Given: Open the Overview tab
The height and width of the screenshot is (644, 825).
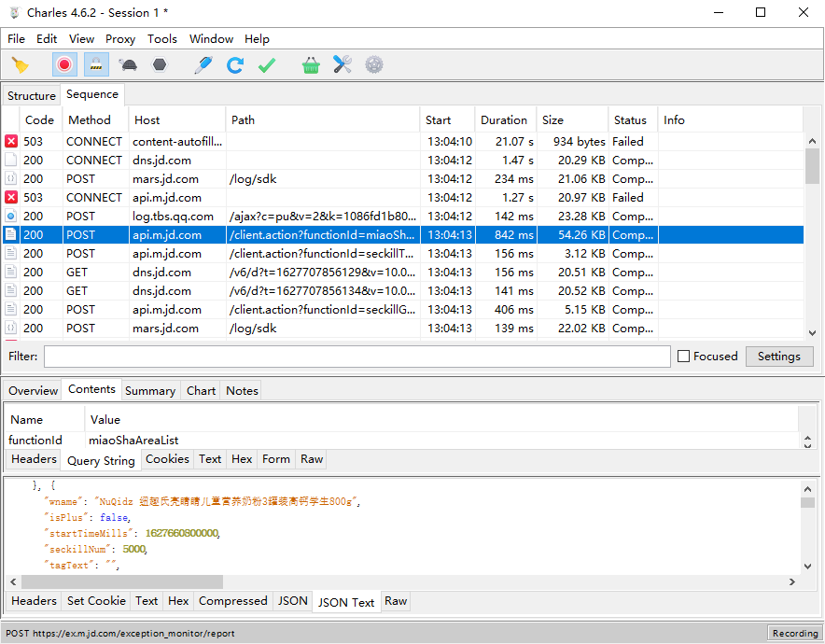Looking at the screenshot, I should point(34,391).
